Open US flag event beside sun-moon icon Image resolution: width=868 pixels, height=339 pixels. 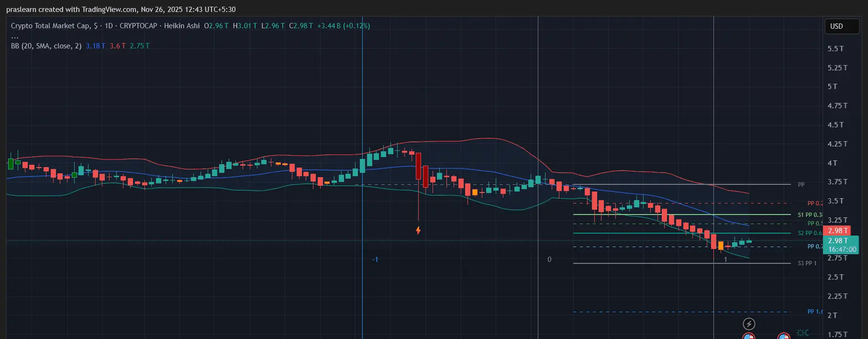(x=784, y=336)
